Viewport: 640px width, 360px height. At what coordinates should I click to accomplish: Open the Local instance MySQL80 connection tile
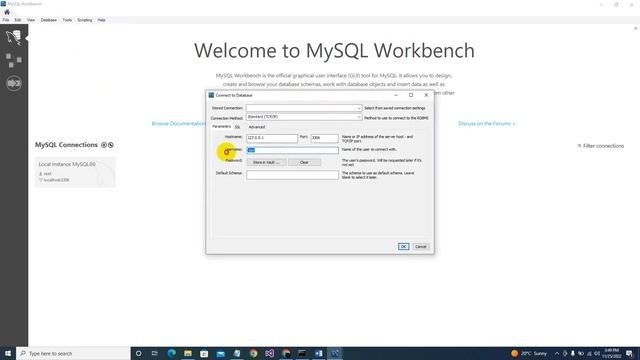(75, 172)
